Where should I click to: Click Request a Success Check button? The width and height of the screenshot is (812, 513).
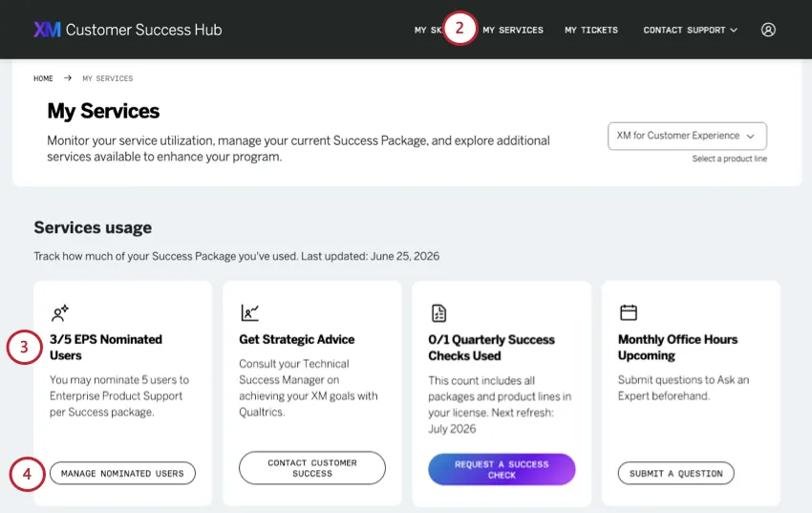point(502,469)
